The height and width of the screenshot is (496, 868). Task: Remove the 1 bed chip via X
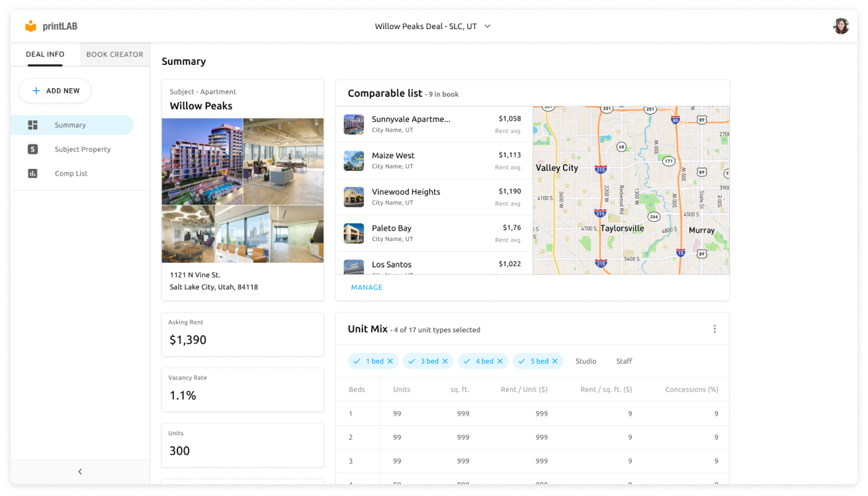click(390, 362)
